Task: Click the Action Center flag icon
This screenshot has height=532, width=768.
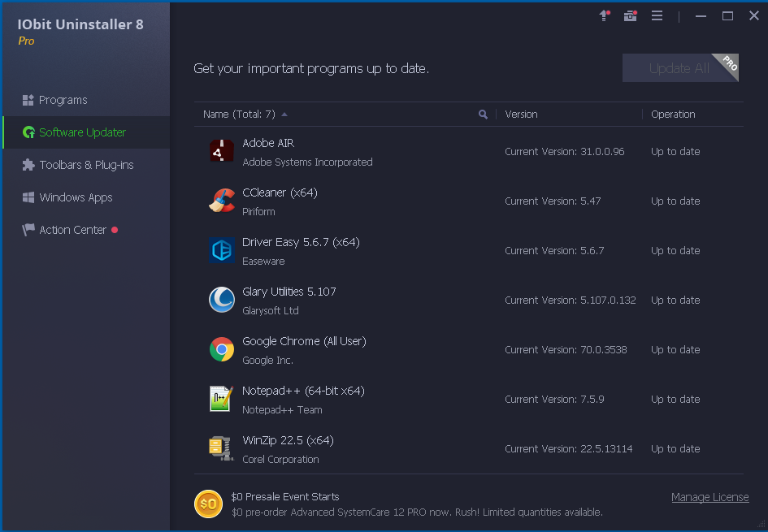Action: [28, 230]
